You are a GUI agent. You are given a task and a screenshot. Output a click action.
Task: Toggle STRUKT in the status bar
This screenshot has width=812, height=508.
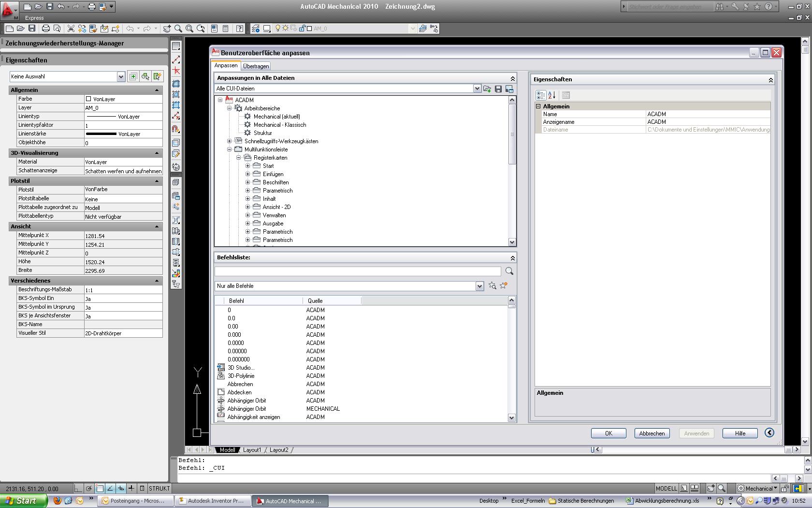(x=159, y=489)
